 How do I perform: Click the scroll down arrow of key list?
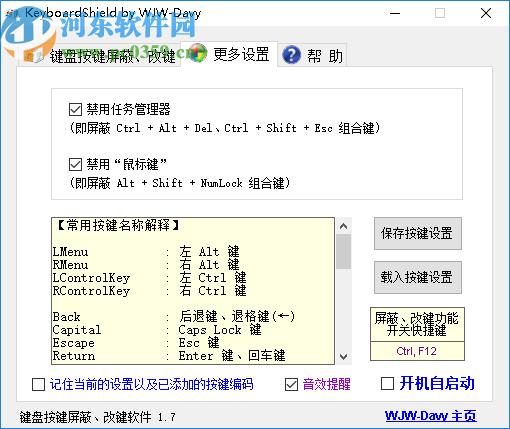tap(343, 356)
